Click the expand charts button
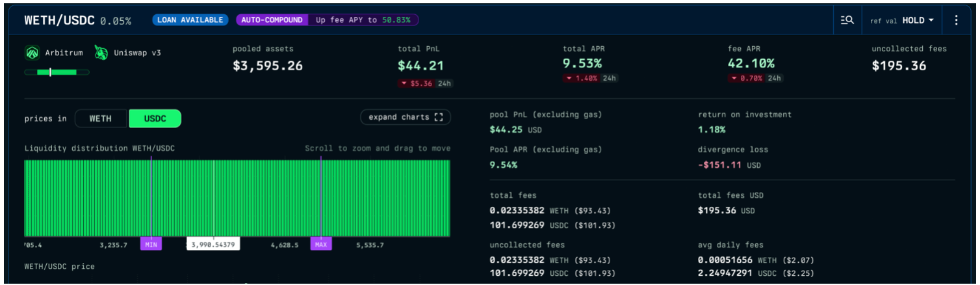 tap(406, 118)
